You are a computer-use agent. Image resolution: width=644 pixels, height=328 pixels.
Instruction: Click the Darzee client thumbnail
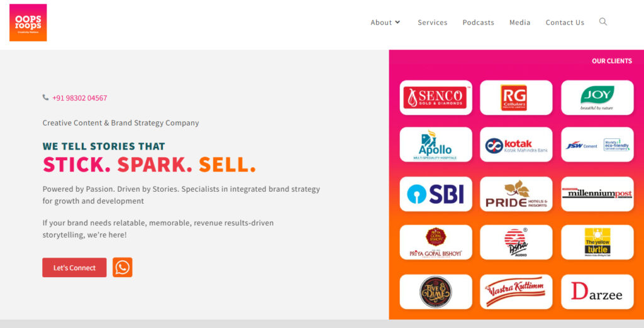pos(597,292)
